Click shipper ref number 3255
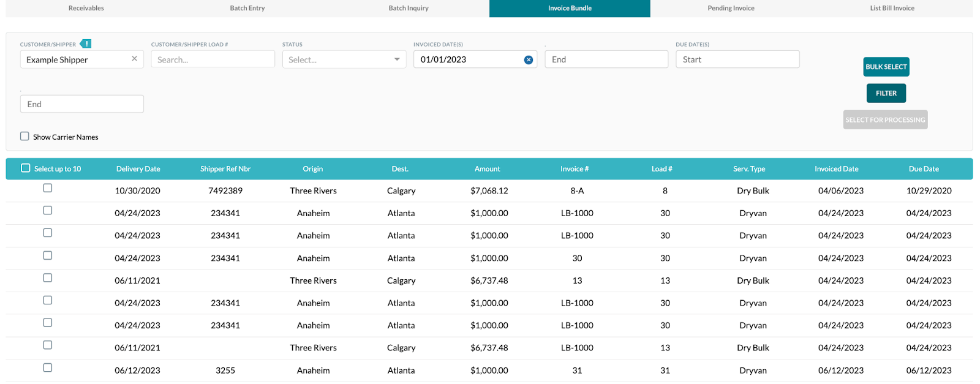 [225, 371]
